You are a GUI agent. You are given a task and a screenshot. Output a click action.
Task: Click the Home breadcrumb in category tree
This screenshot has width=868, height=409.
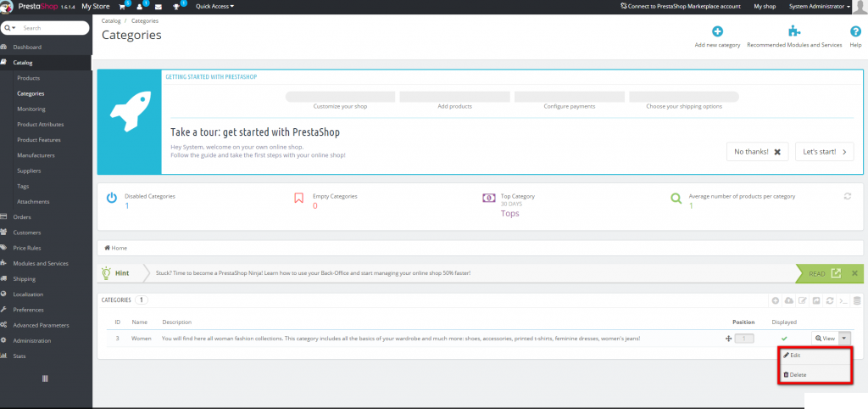point(115,248)
